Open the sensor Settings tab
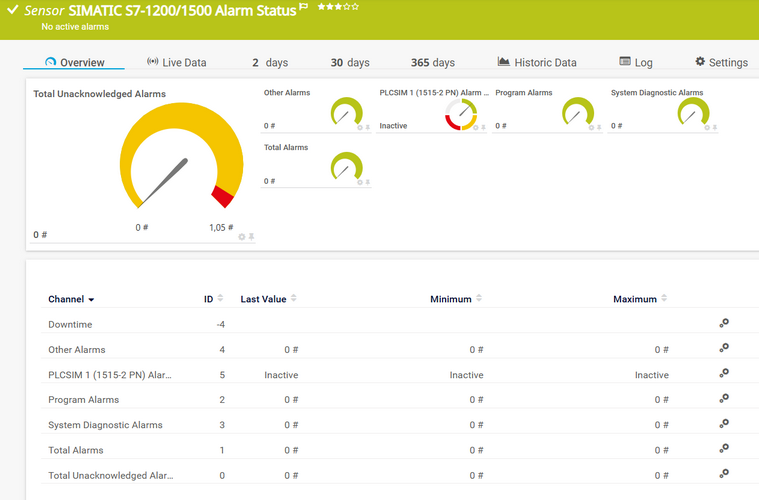The width and height of the screenshot is (759, 500). [721, 62]
